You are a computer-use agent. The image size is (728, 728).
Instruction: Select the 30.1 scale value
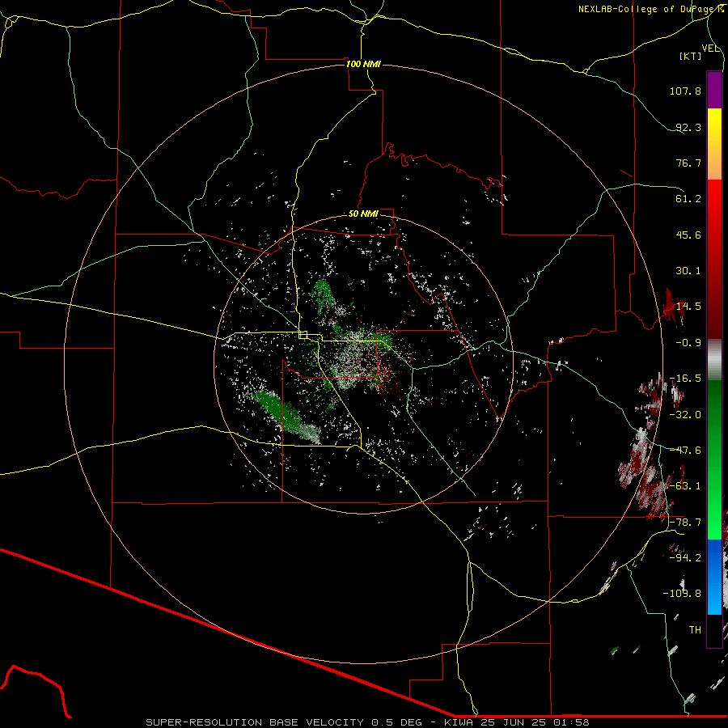pos(688,271)
